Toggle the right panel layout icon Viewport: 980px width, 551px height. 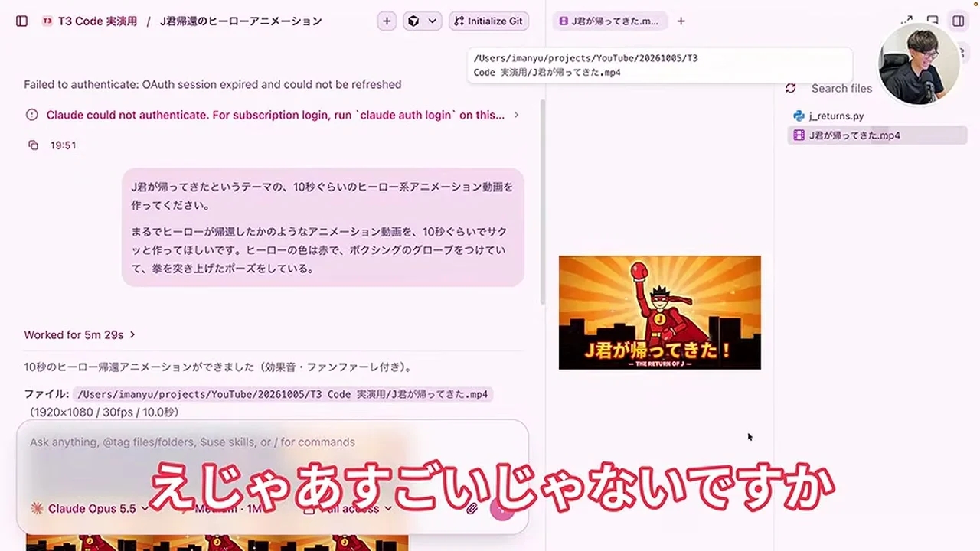(x=958, y=21)
